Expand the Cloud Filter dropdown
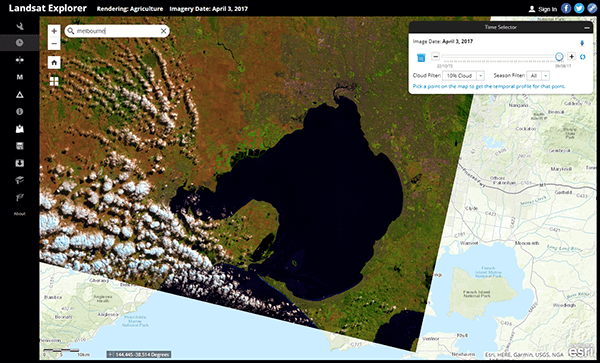Image resolution: width=600 pixels, height=363 pixels. pos(463,76)
